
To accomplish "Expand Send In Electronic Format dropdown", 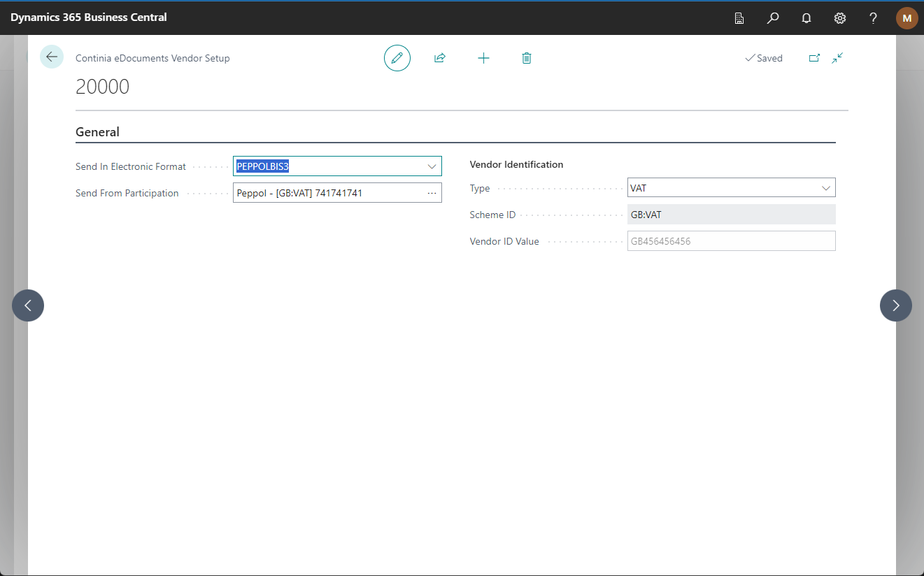I will pos(432,166).
